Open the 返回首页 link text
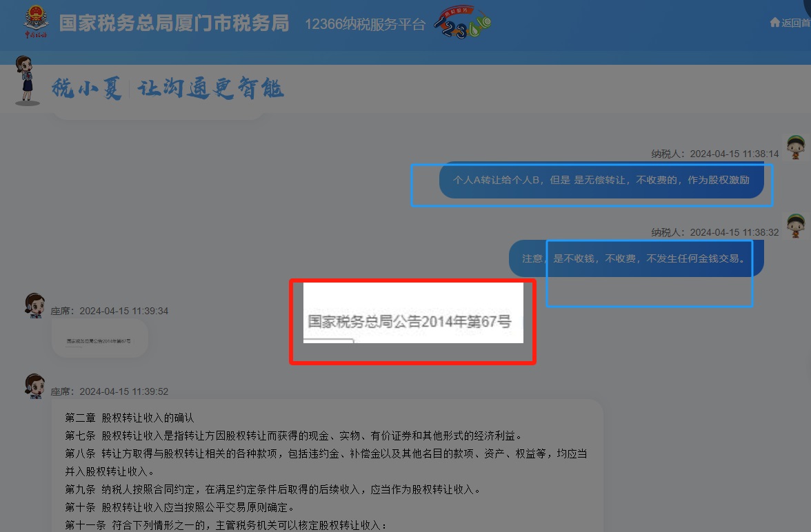Viewport: 811px width, 532px height. (x=796, y=23)
